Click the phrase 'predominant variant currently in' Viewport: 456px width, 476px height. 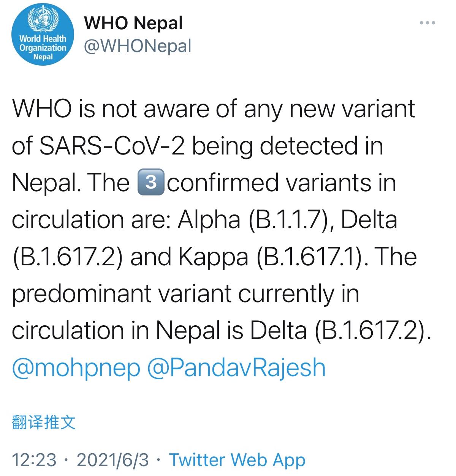[185, 295]
